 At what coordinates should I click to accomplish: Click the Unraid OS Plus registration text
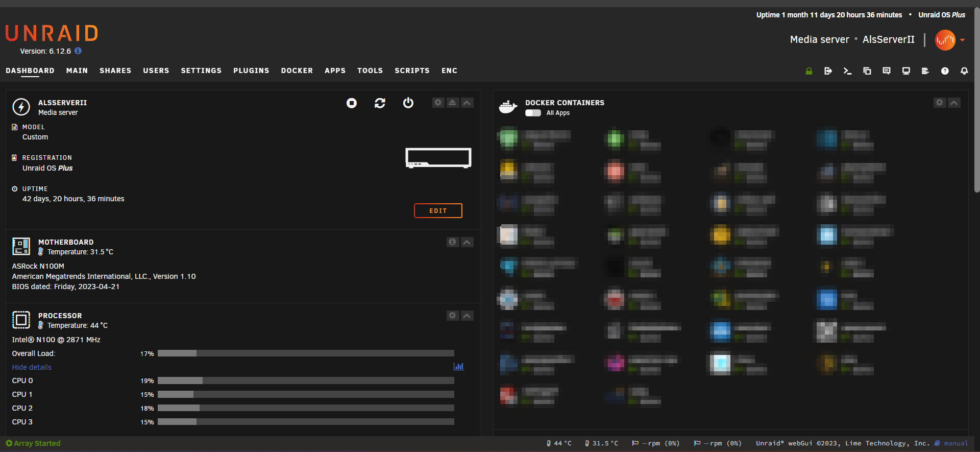click(47, 168)
